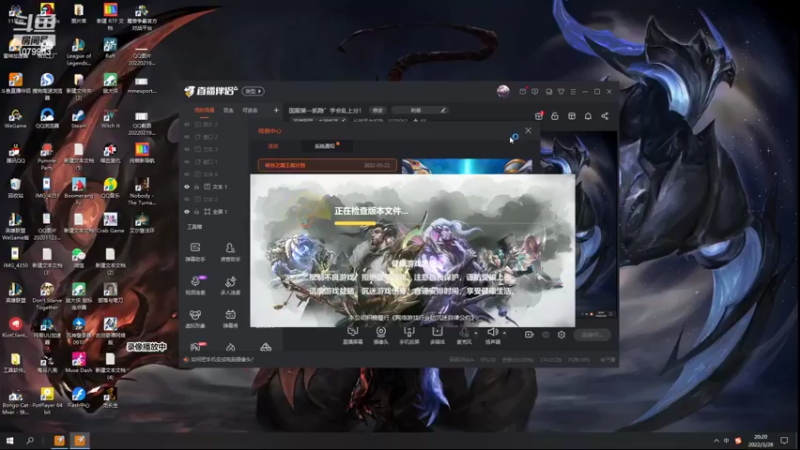Click the banner image in message center
The image size is (800, 450).
click(467, 166)
